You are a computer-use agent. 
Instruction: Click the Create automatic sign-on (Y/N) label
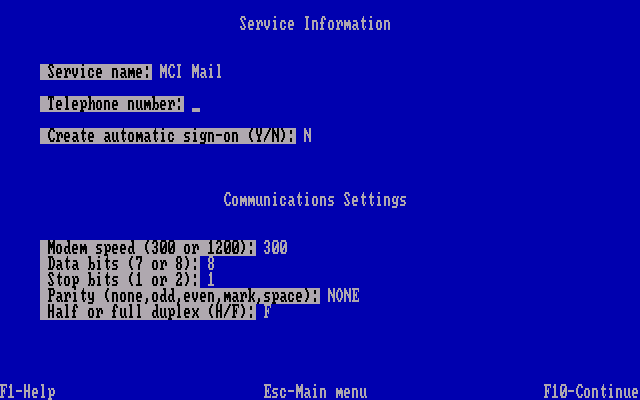coord(168,136)
